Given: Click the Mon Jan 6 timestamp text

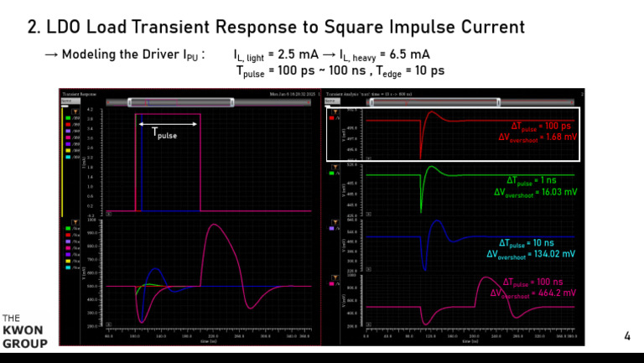Looking at the screenshot, I should click(x=292, y=94).
